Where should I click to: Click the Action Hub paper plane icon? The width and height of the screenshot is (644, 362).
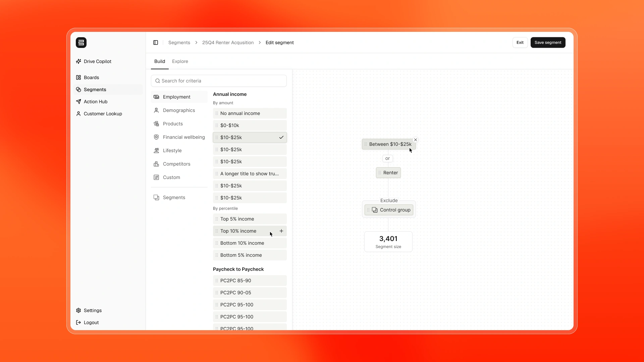78,102
